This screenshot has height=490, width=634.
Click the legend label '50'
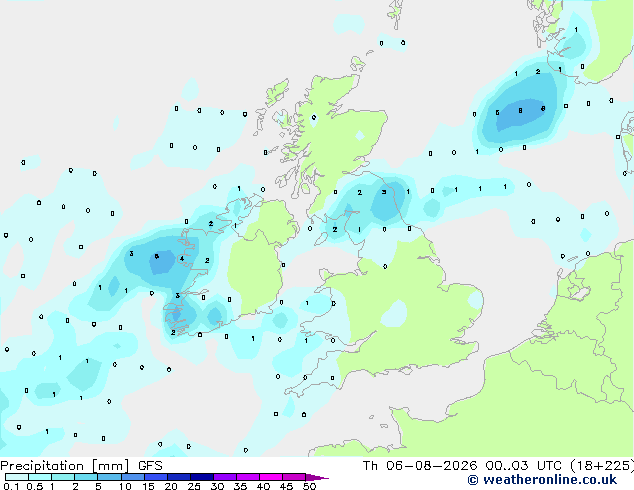pos(309,486)
